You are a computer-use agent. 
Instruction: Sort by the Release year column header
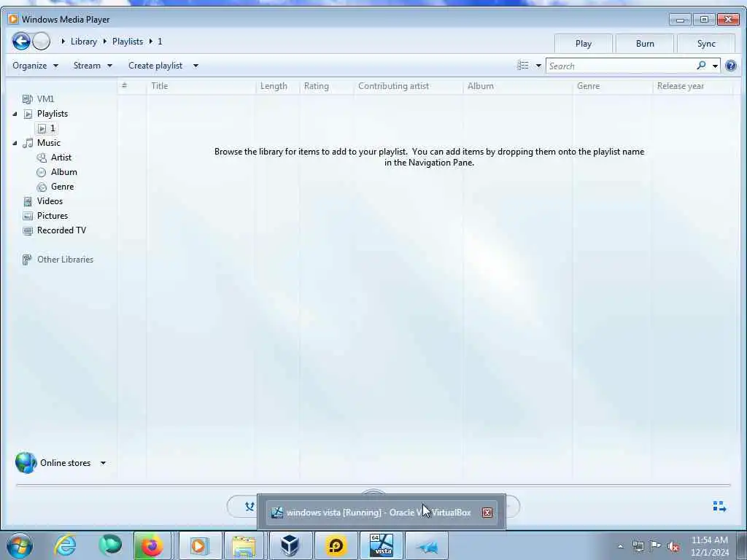tap(693, 86)
